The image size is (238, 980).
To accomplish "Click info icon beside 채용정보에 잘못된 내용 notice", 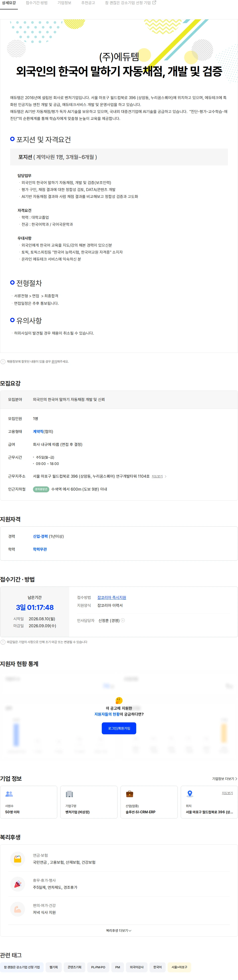I will (3, 361).
